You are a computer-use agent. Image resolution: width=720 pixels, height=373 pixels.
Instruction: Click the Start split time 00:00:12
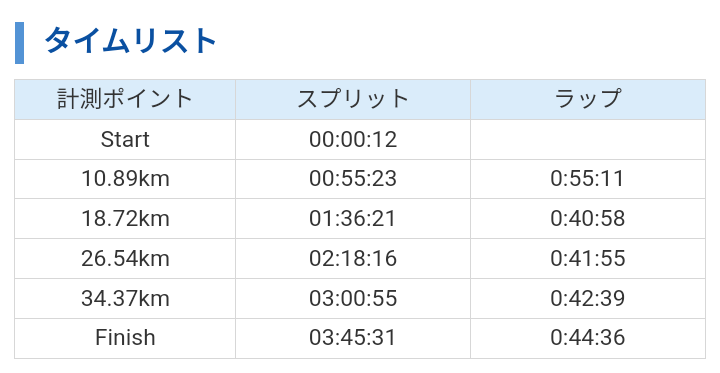point(353,140)
